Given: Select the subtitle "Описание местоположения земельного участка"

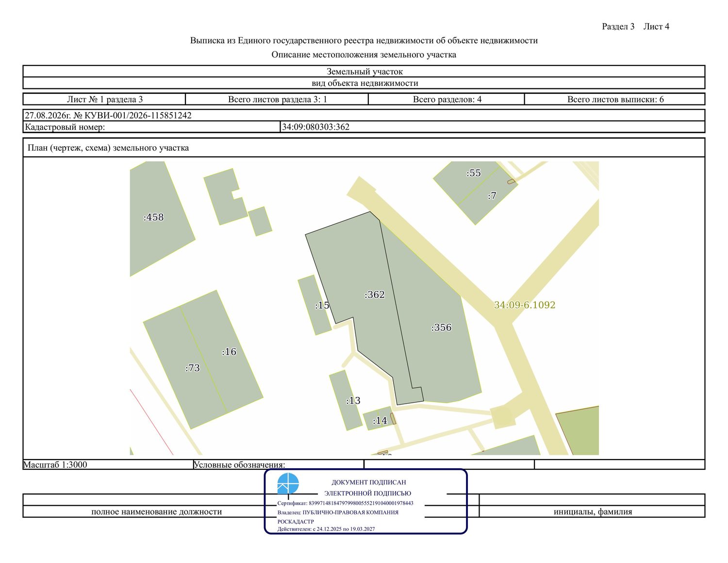Looking at the screenshot, I should 364,55.
